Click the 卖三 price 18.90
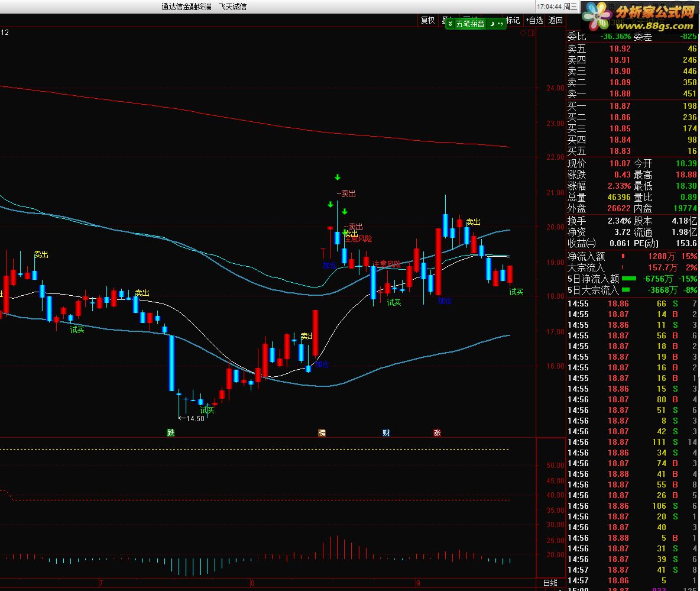The image size is (700, 591). tap(620, 71)
